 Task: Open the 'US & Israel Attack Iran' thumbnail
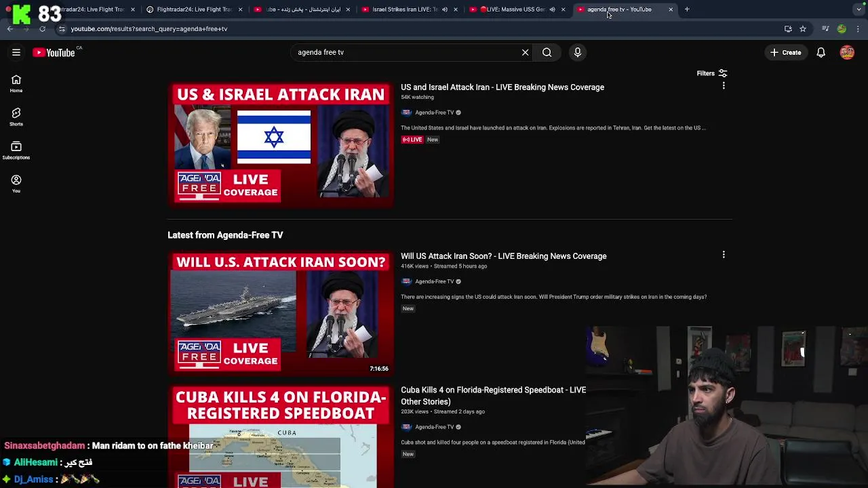281,144
